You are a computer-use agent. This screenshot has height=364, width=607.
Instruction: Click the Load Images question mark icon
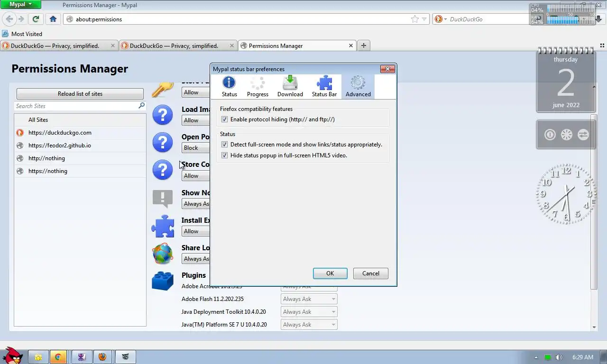click(x=163, y=115)
